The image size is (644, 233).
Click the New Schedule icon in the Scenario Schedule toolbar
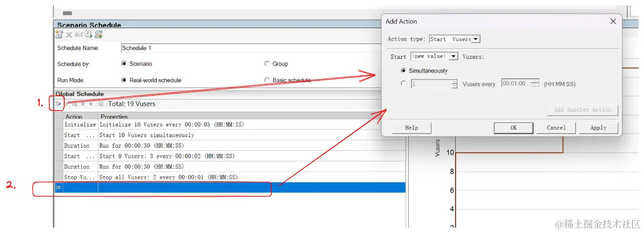(x=59, y=35)
